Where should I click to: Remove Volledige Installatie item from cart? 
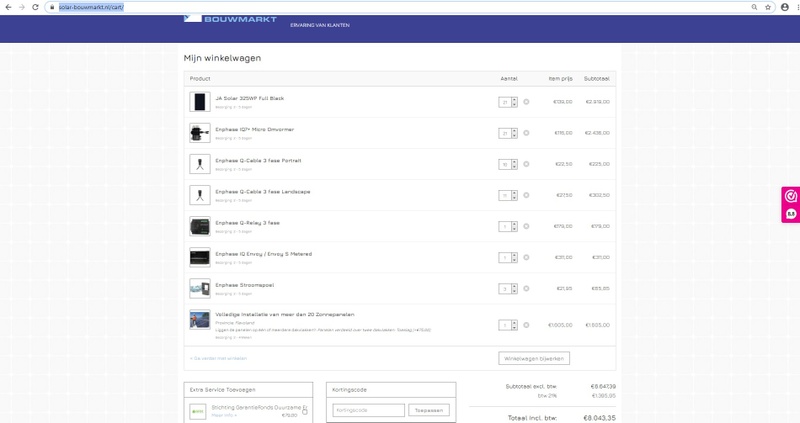click(526, 325)
